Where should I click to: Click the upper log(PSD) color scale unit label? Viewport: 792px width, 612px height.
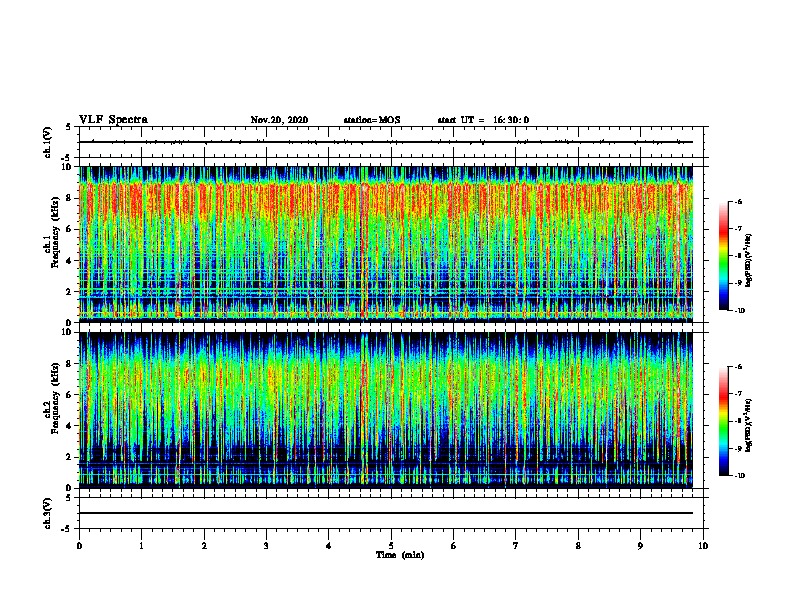(749, 260)
